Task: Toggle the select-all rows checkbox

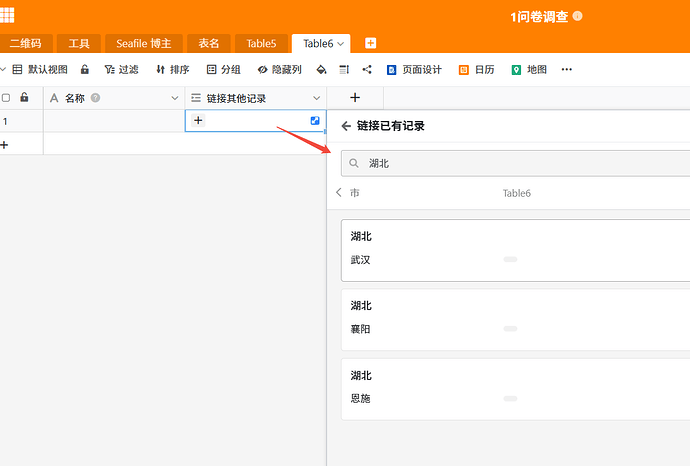Action: [x=6, y=98]
